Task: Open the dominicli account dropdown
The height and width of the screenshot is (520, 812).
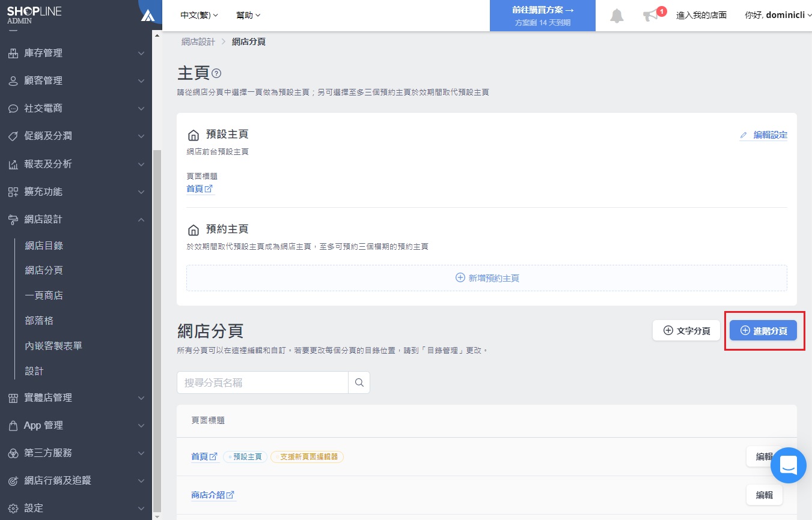Action: [778, 15]
